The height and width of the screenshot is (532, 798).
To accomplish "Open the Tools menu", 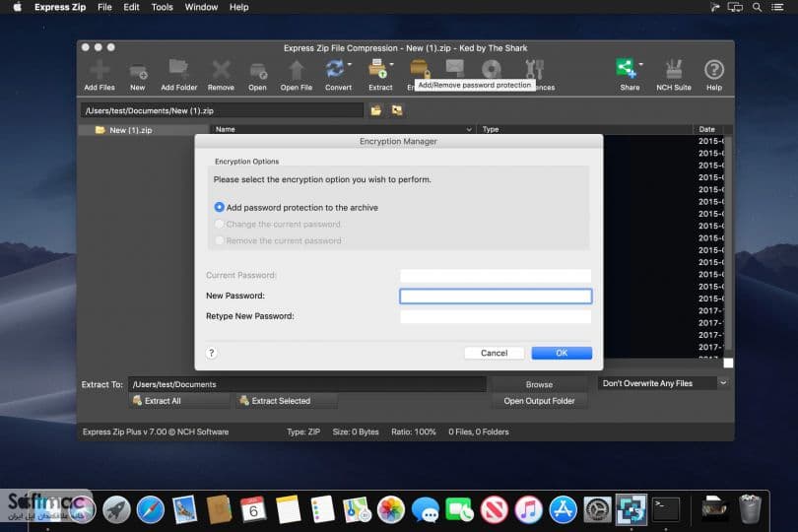I will tap(162, 7).
